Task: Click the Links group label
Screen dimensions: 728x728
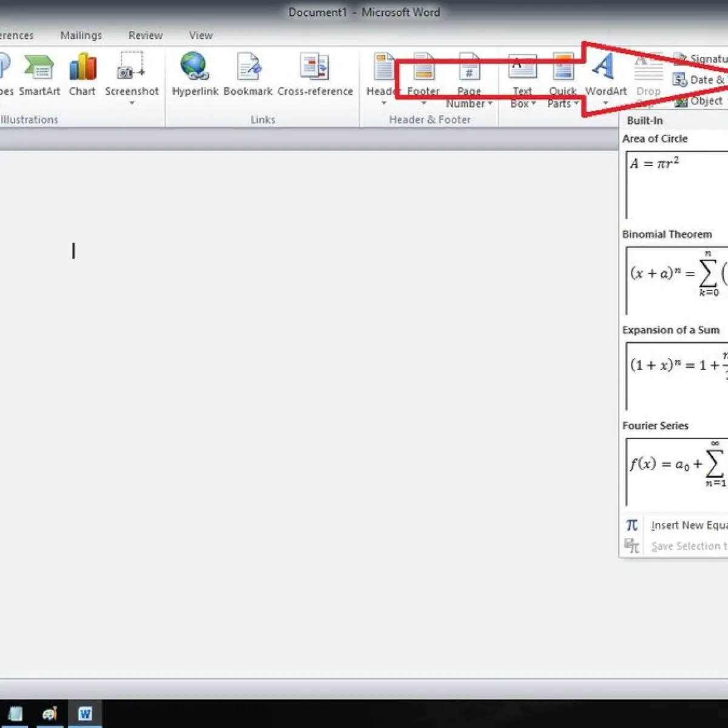Action: tap(263, 120)
